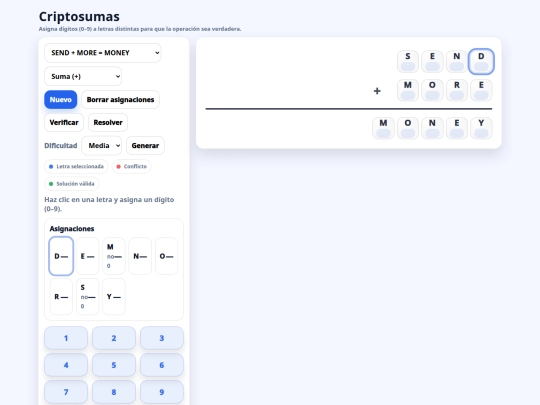Screen dimensions: 540x405
Task: Select letter E in MONEY result row
Action: (x=457, y=128)
